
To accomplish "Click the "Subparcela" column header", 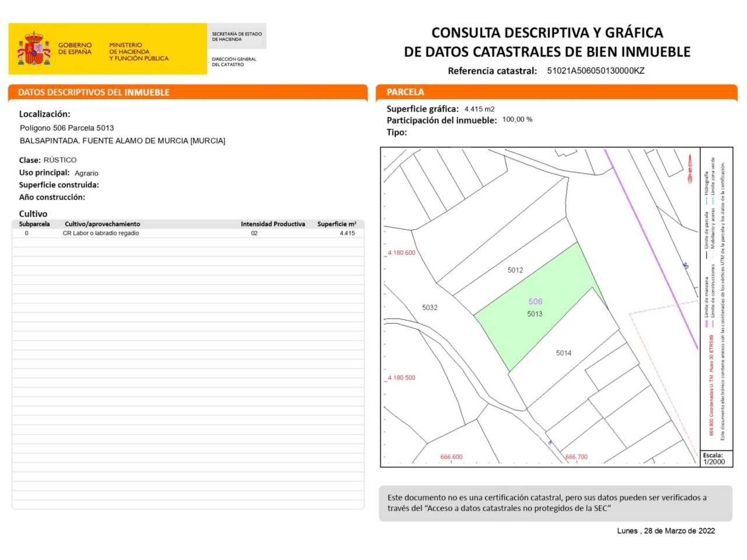I will (34, 224).
